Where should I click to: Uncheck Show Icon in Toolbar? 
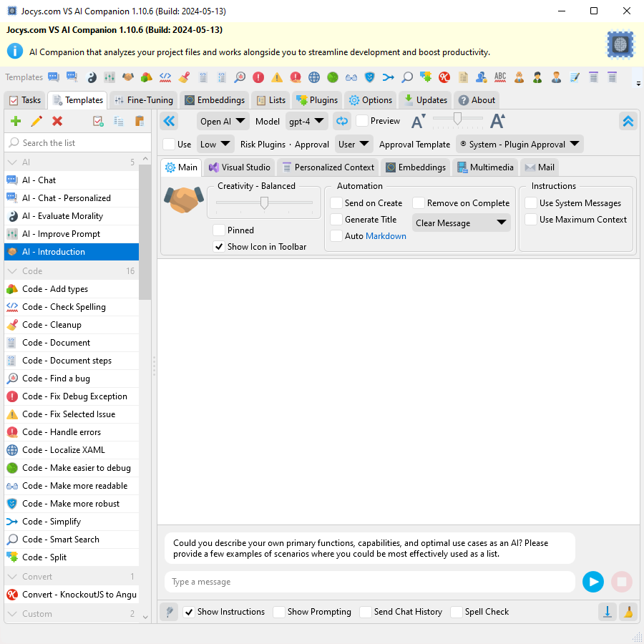point(219,246)
